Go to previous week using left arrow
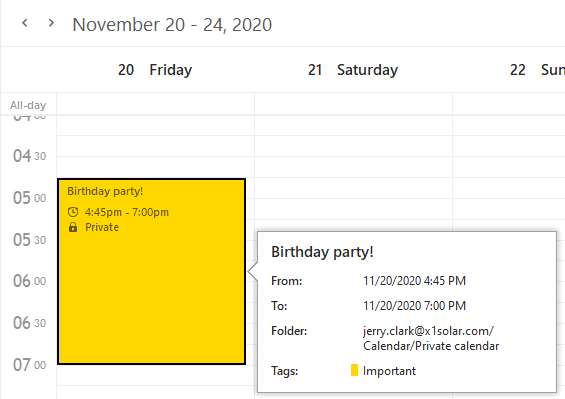Screen dimensions: 565x399 (25, 23)
